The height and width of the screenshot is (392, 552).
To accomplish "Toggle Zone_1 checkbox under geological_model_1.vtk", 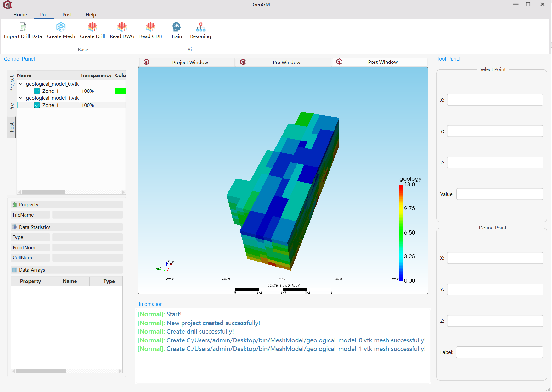I will pos(37,105).
